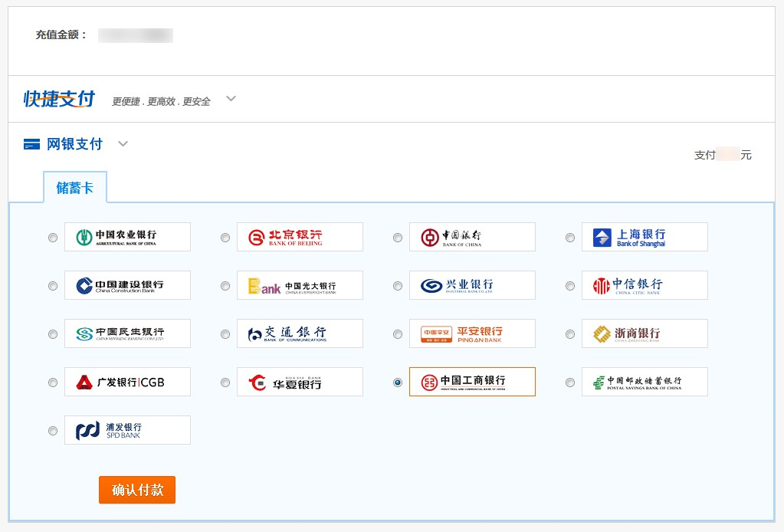Click the 确认付款 button
The height and width of the screenshot is (532, 784).
tap(137, 490)
